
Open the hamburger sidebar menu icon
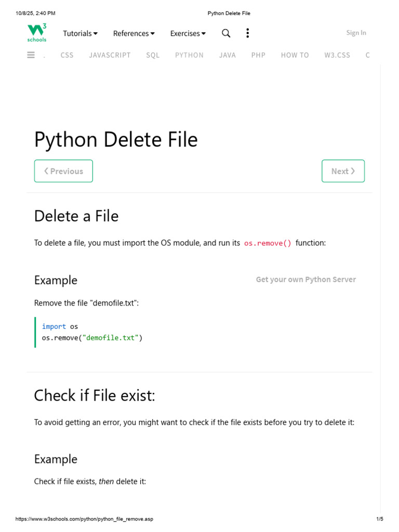coord(31,55)
